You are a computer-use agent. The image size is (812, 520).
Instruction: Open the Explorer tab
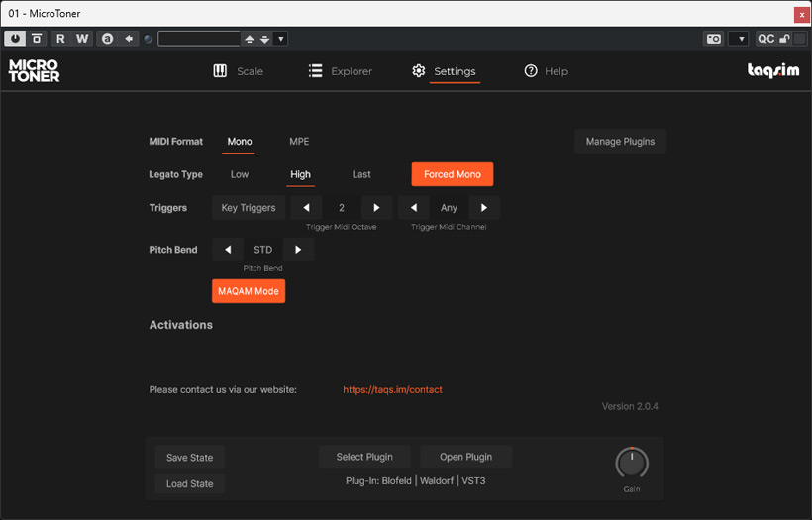pos(341,71)
